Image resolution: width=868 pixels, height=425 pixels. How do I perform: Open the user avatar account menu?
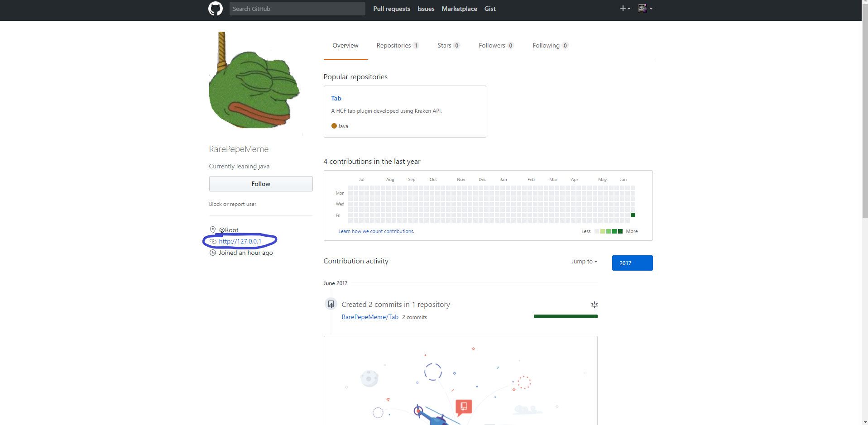[x=645, y=8]
